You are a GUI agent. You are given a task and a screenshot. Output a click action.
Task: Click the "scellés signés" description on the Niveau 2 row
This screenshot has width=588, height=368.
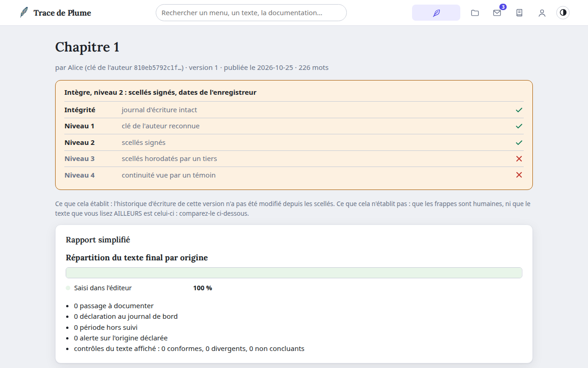[x=144, y=143]
